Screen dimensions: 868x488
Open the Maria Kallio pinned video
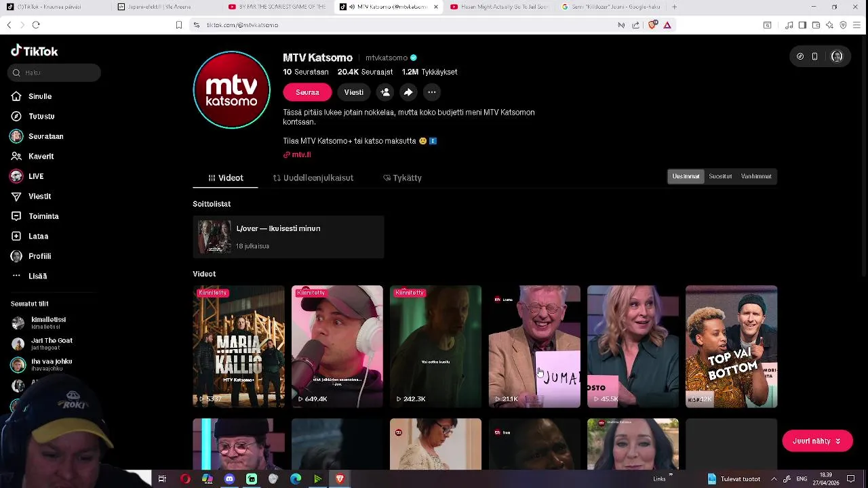pyautogui.click(x=239, y=346)
